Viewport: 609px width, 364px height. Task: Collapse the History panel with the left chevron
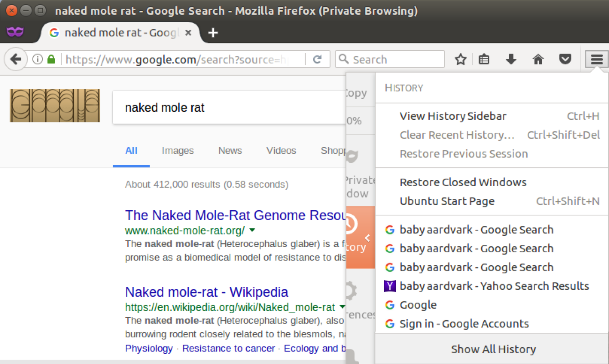tap(367, 238)
